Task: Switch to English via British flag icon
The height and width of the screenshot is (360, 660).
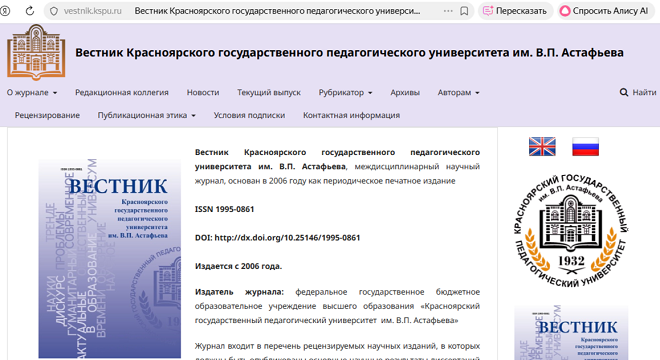Action: 542,147
